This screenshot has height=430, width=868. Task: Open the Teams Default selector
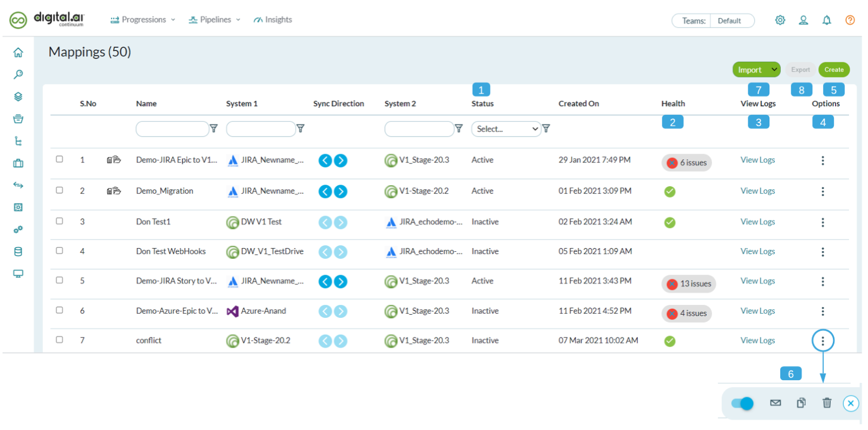pyautogui.click(x=713, y=21)
